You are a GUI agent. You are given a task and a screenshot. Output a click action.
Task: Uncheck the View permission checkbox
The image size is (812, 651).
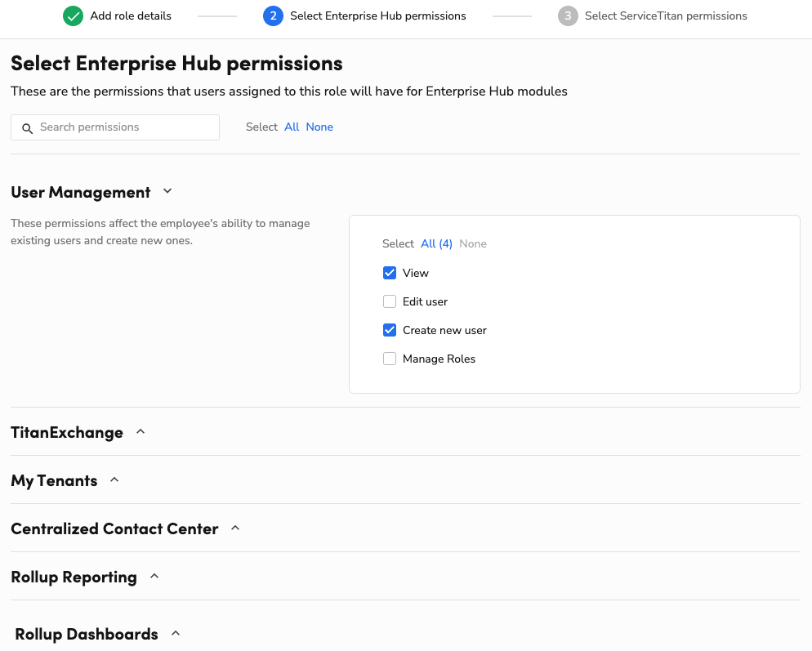390,273
